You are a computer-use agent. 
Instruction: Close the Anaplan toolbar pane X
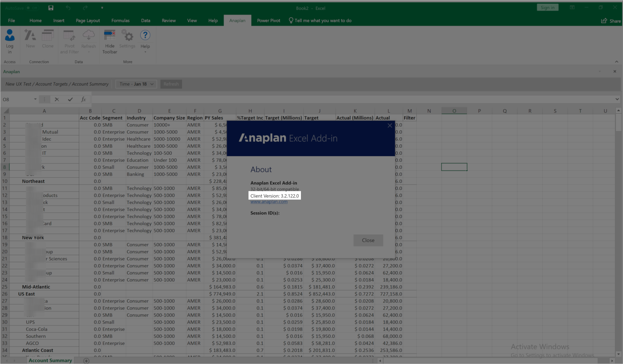click(x=615, y=71)
